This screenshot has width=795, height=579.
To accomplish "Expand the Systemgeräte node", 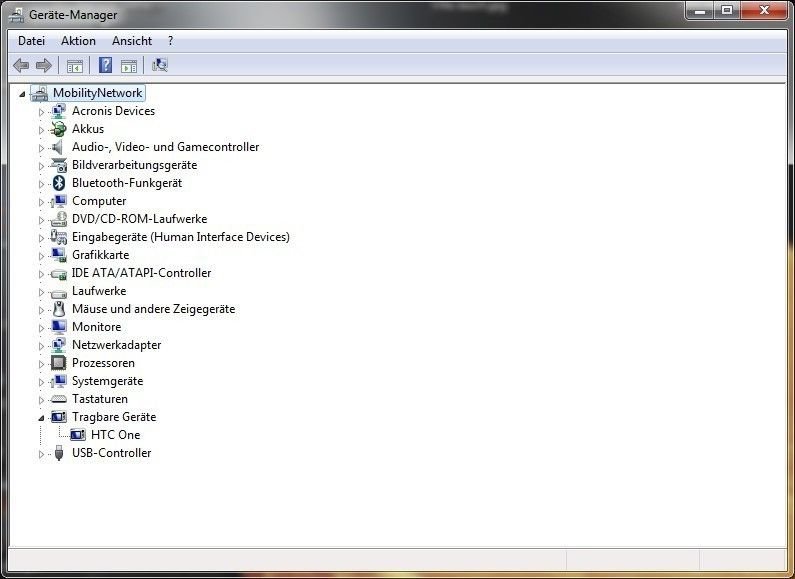I will [x=42, y=382].
